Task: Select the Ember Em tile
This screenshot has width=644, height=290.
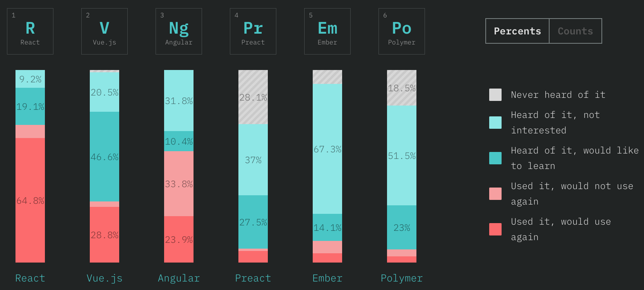Action: [327, 31]
